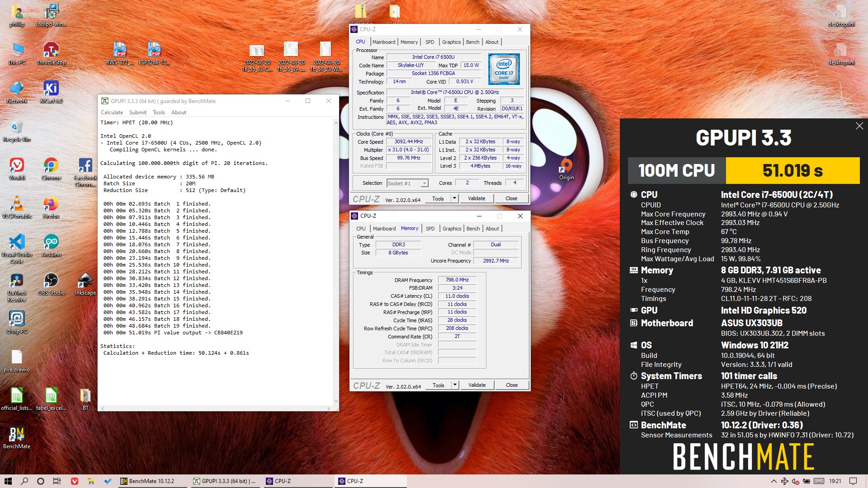This screenshot has width=868, height=488.
Task: Show hidden system tray icons
Action: 774,481
